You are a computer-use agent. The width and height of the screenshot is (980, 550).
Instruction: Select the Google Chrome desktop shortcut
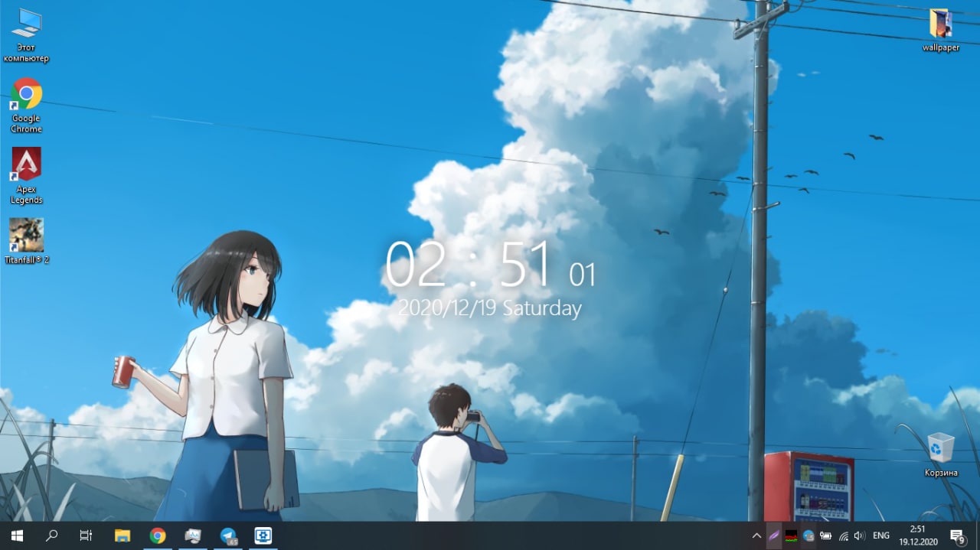(x=26, y=106)
